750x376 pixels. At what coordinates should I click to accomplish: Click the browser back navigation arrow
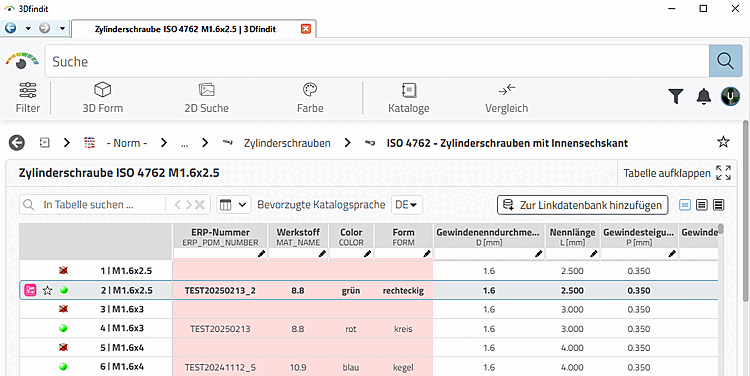click(10, 28)
